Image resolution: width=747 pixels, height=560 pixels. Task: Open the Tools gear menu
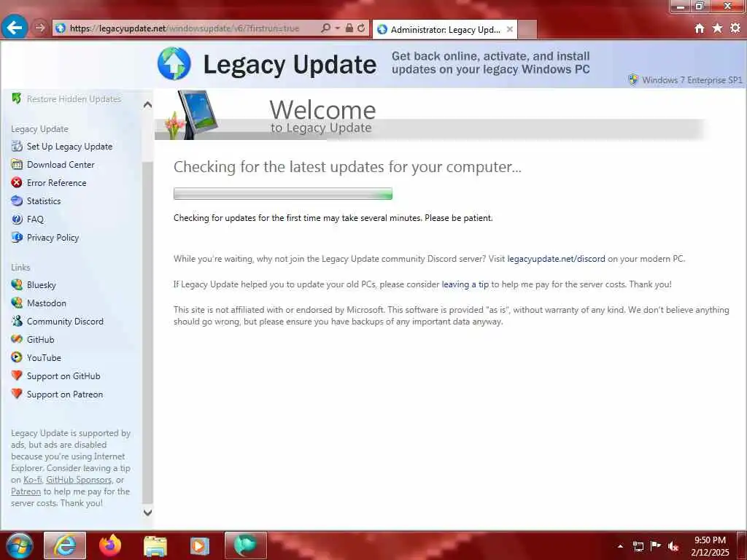tap(735, 28)
